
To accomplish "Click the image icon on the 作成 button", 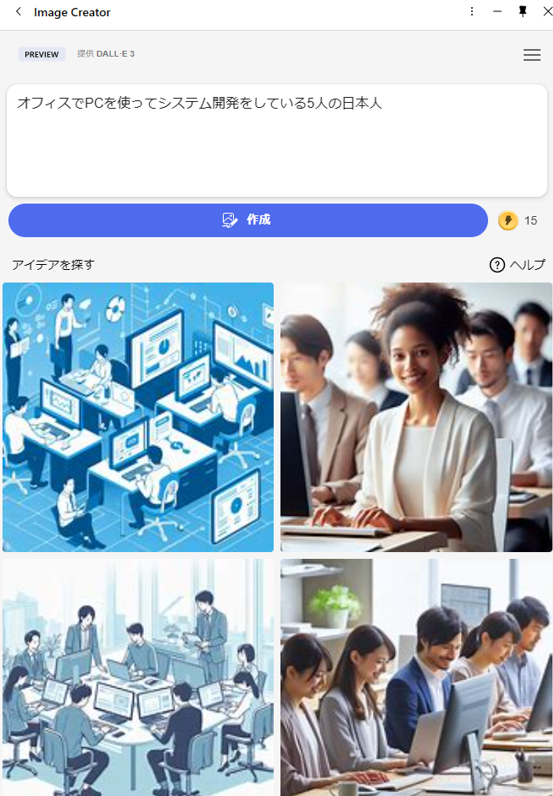I will point(230,220).
